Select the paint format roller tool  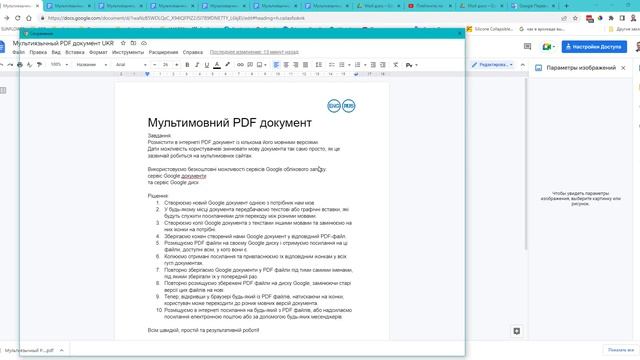tap(39, 64)
